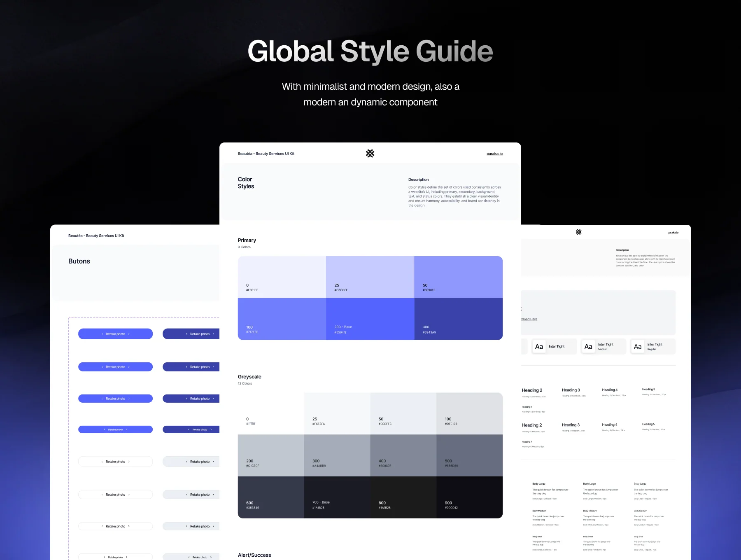Viewport: 741px width, 560px height.
Task: Click the 'Primary' section title
Action: coord(247,240)
